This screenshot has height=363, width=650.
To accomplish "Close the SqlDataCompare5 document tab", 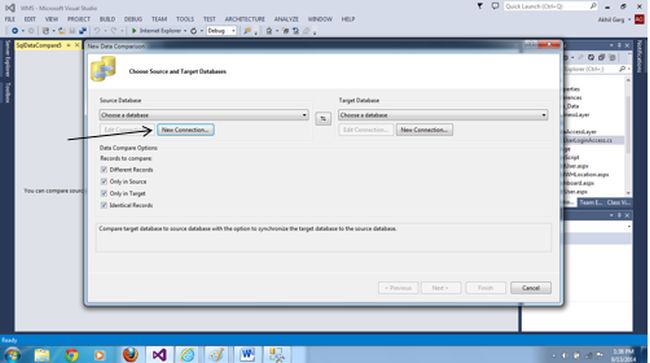I will [77, 45].
